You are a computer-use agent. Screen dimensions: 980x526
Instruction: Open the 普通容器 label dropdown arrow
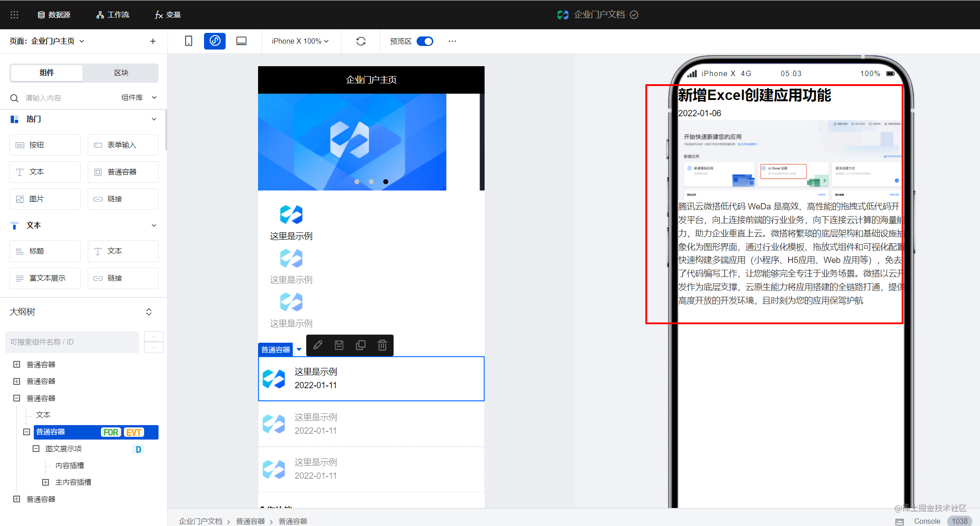299,349
